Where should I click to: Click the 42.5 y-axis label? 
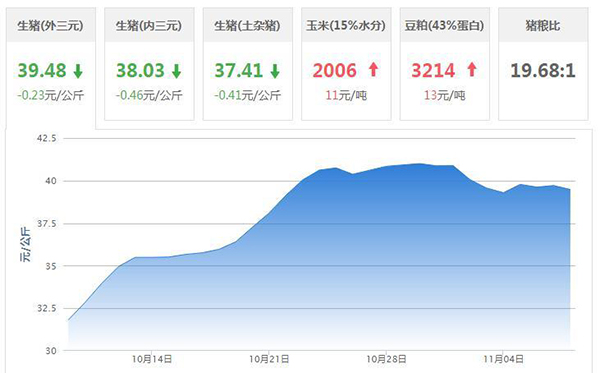[x=47, y=138]
